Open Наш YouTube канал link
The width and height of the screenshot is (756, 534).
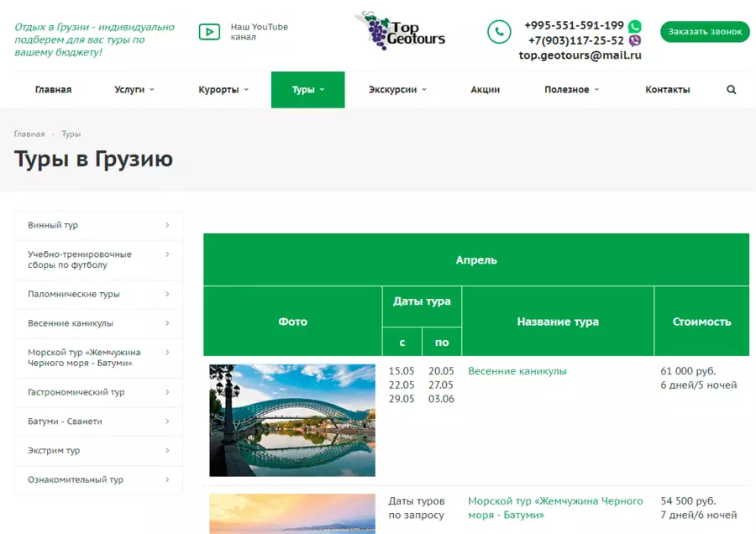pos(259,32)
